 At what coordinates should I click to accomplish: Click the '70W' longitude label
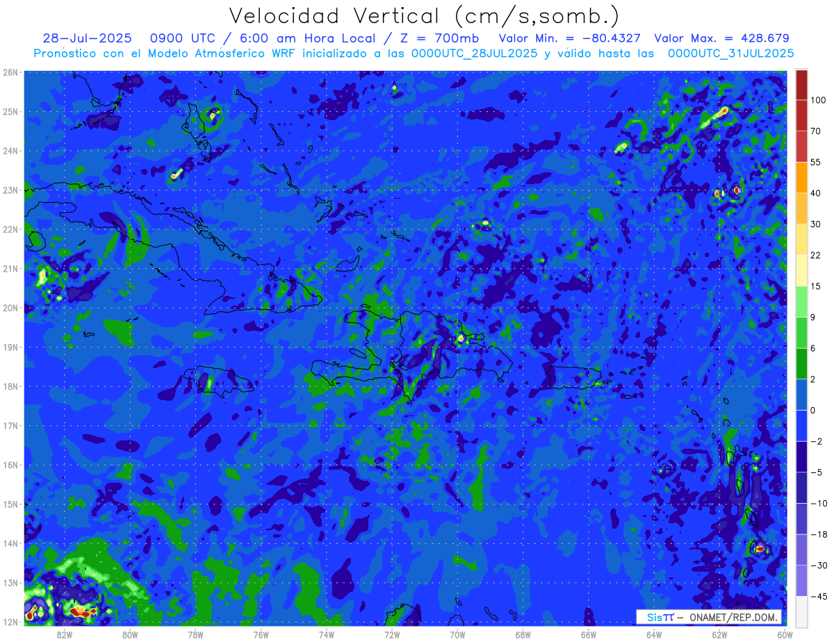[457, 634]
